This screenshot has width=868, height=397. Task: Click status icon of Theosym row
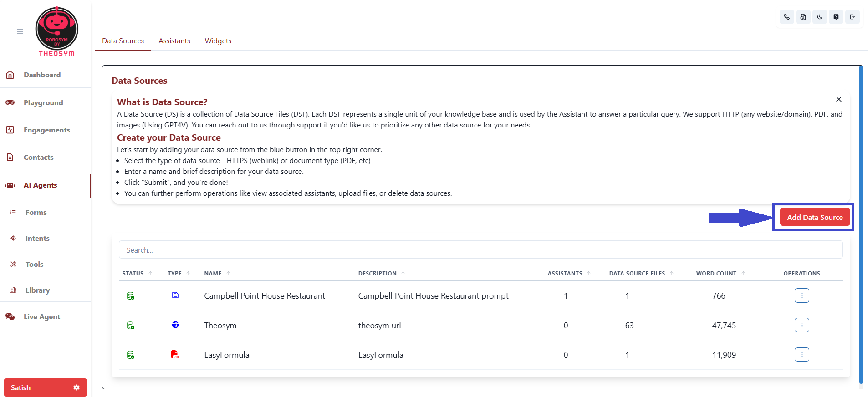(130, 326)
